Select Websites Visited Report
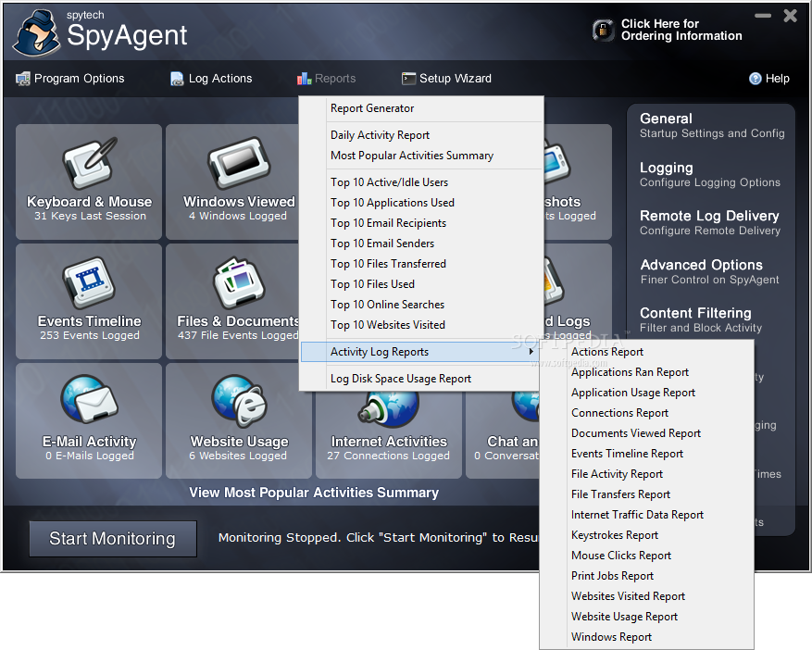The width and height of the screenshot is (812, 650). (646, 596)
